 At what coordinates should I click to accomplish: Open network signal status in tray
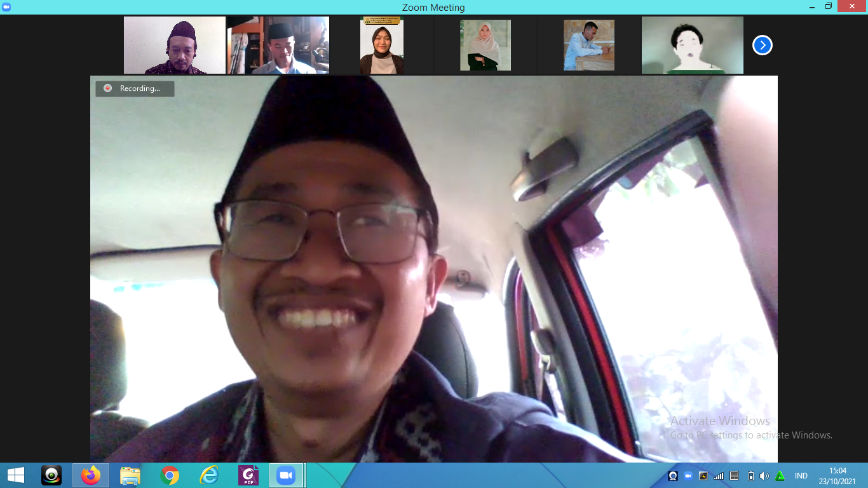(719, 476)
